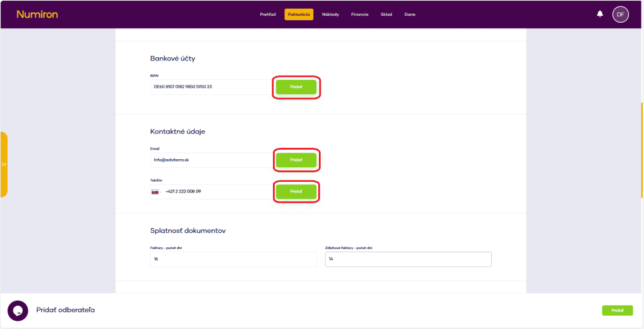Screen dimensions: 644x329
Task: Click the bottom-bar Pridať button
Action: (617, 310)
